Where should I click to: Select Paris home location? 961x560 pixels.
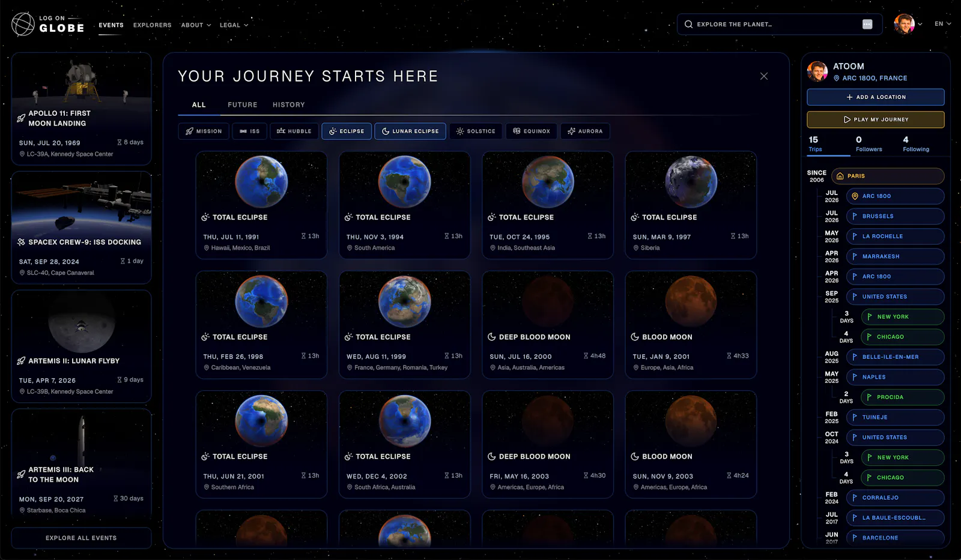(x=888, y=176)
